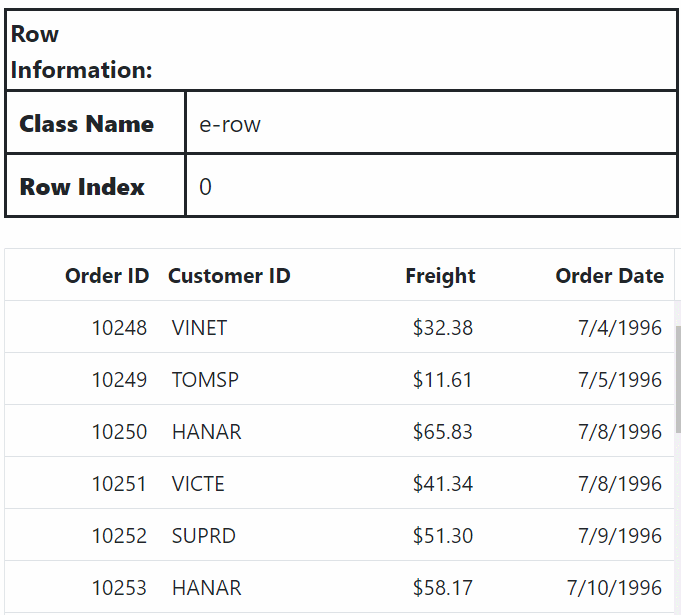Image resolution: width=681 pixels, height=615 pixels.
Task: Click the VINET customer cell
Action: click(x=199, y=328)
